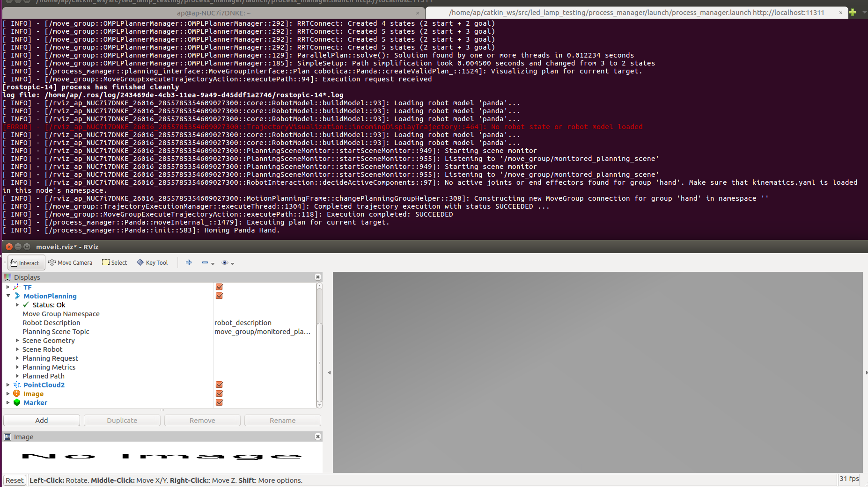Switch to the ap@ap-NUC7i7DNKE terminal tab
This screenshot has height=487, width=868.
point(213,13)
